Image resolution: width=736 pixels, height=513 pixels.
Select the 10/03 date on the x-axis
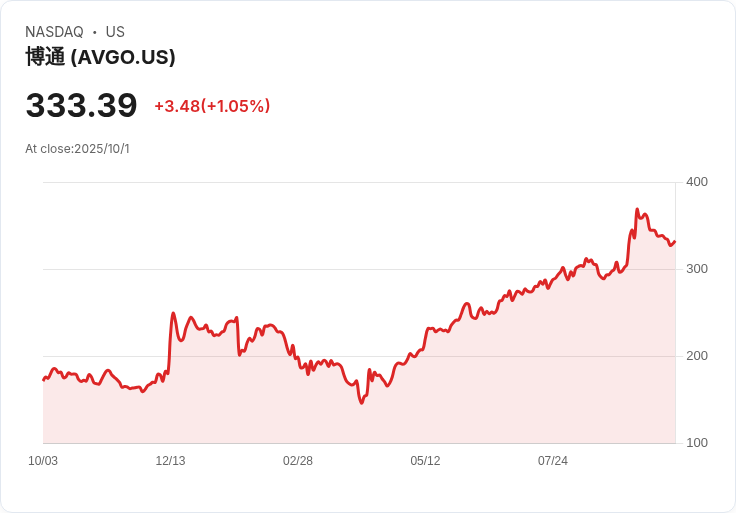43,461
